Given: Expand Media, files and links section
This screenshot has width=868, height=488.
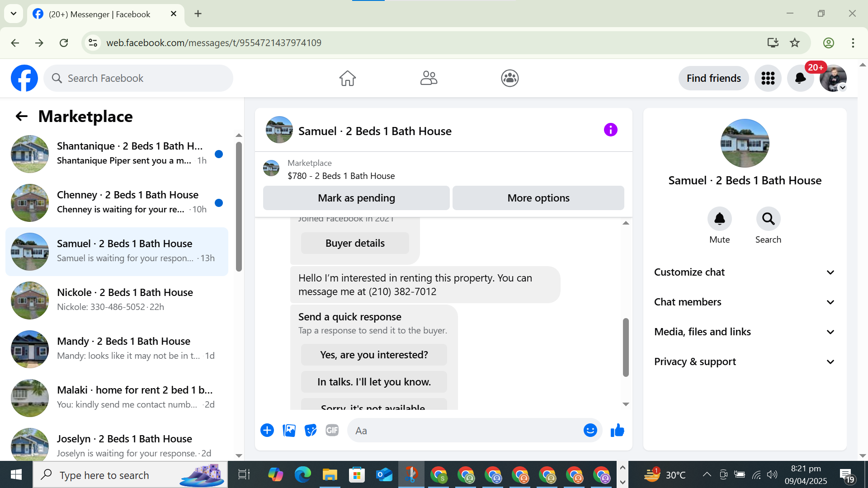Looking at the screenshot, I should 744,332.
